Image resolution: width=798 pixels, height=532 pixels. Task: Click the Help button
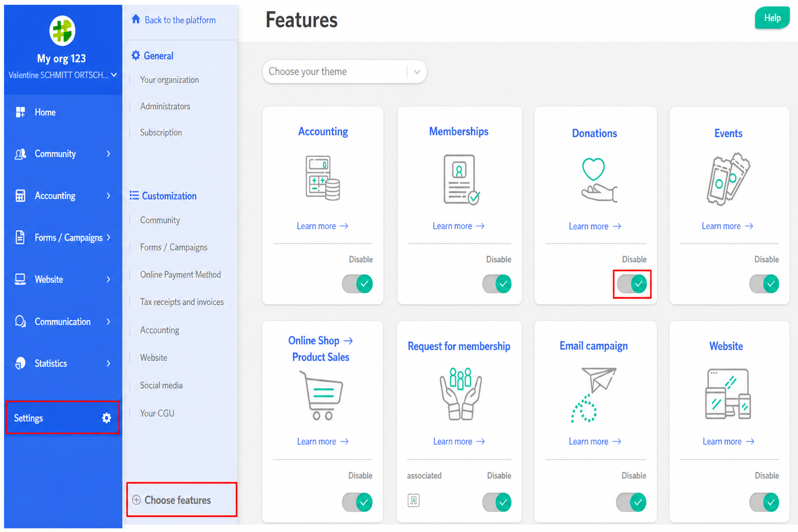(x=772, y=18)
